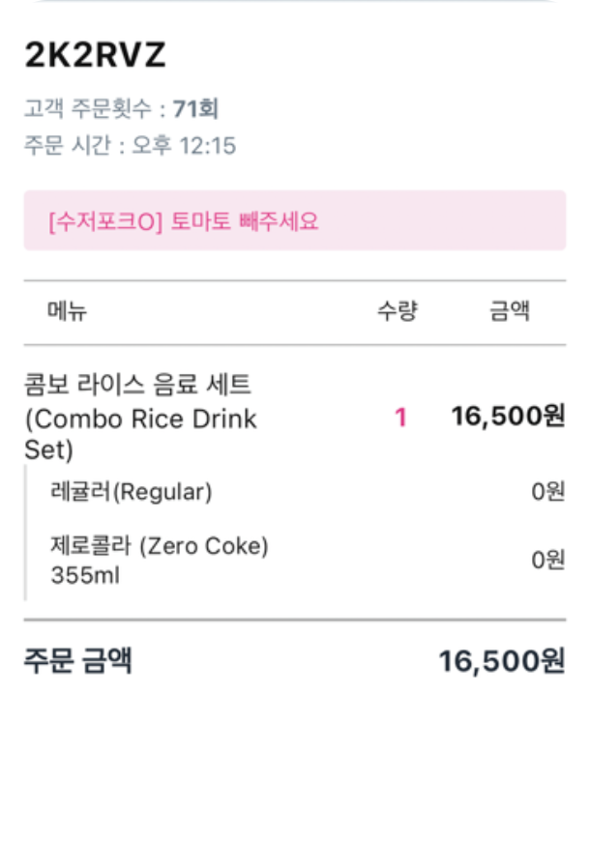Click the item price 16,500원 in the menu row

(x=508, y=417)
